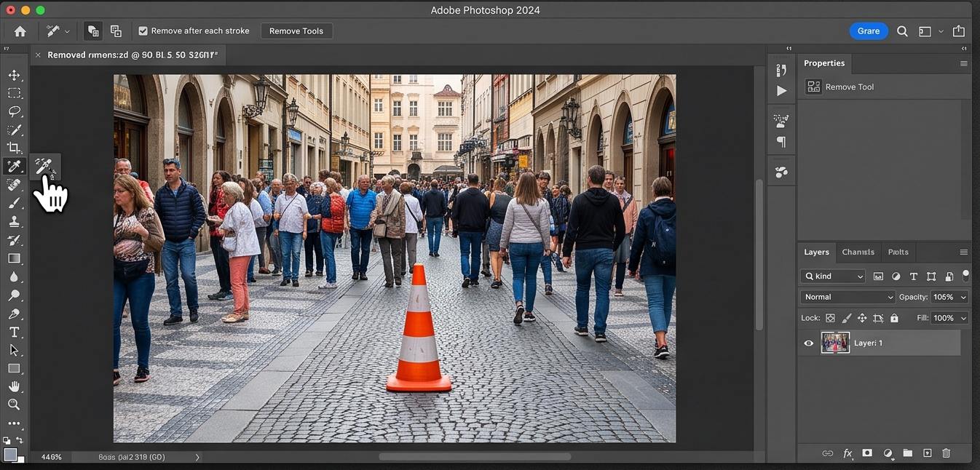Select the Zoom tool
Image resolution: width=980 pixels, height=470 pixels.
pyautogui.click(x=14, y=405)
